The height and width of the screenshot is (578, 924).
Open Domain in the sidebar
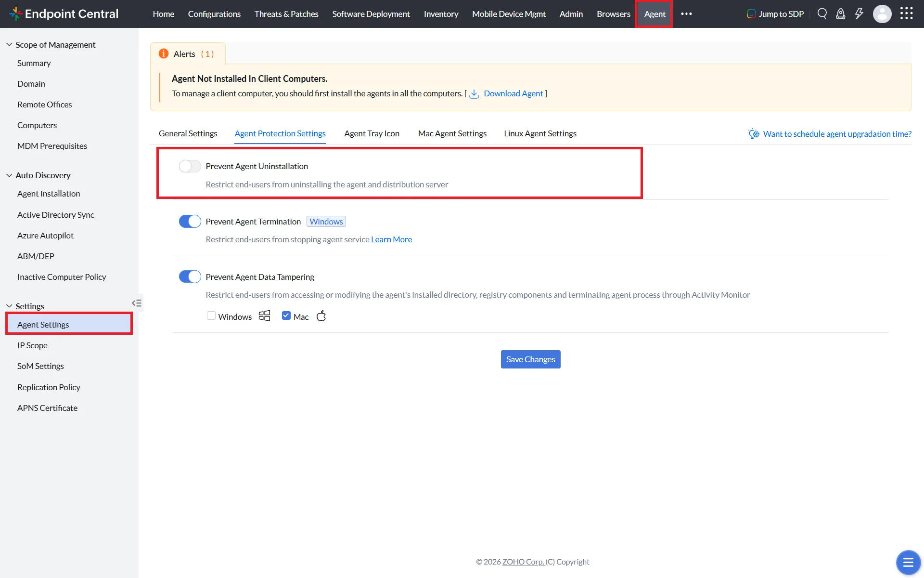(31, 84)
